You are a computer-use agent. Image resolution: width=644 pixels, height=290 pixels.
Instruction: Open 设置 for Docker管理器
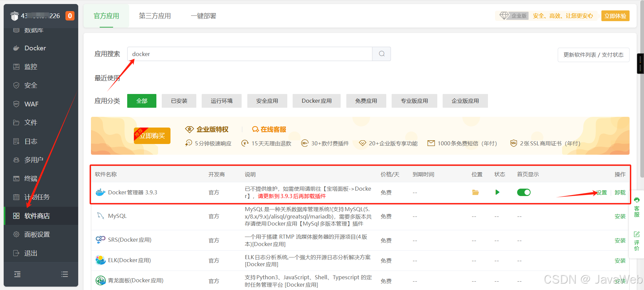pos(602,192)
